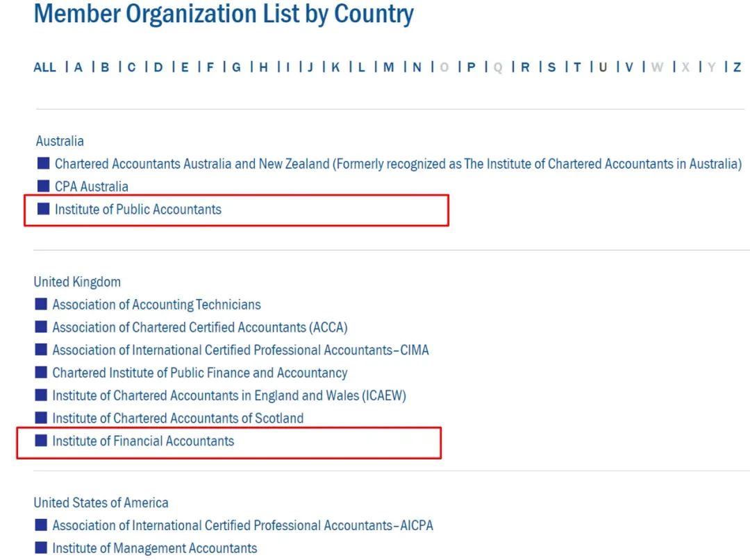Click the Member Organization List by Country heading
The width and height of the screenshot is (750, 560).
[x=224, y=15]
